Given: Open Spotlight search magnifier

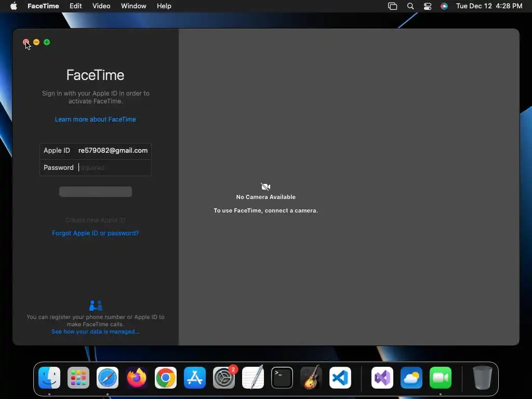Looking at the screenshot, I should pyautogui.click(x=410, y=6).
